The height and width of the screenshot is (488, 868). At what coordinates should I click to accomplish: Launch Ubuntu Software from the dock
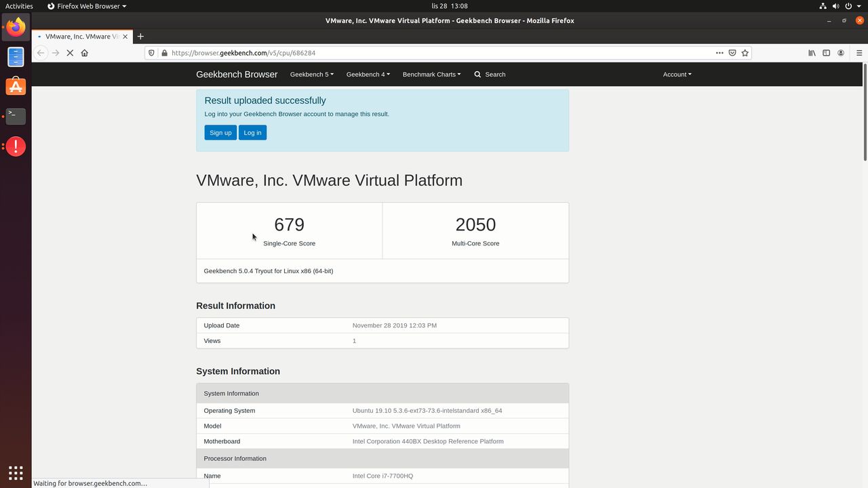tap(16, 87)
